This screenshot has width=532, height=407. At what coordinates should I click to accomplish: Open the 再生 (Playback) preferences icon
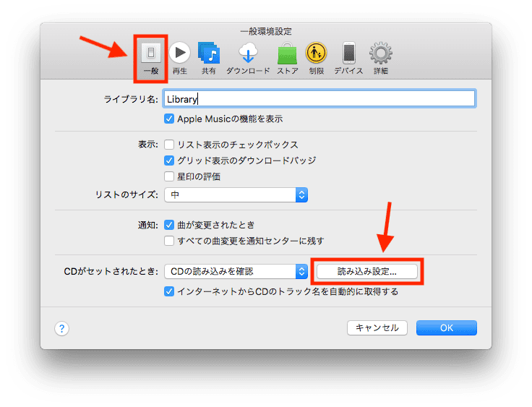[x=179, y=58]
